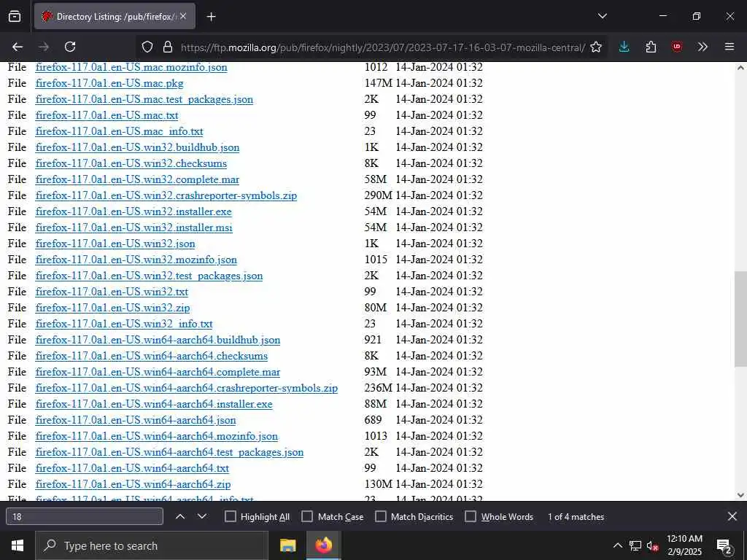The width and height of the screenshot is (747, 560).
Task: Go back to previous page
Action: tap(18, 47)
